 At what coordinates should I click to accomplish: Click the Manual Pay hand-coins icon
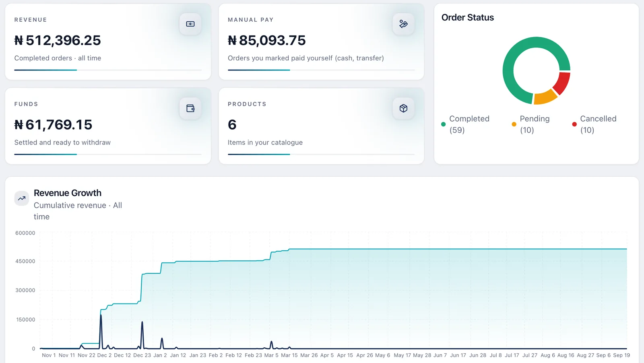[x=403, y=24]
